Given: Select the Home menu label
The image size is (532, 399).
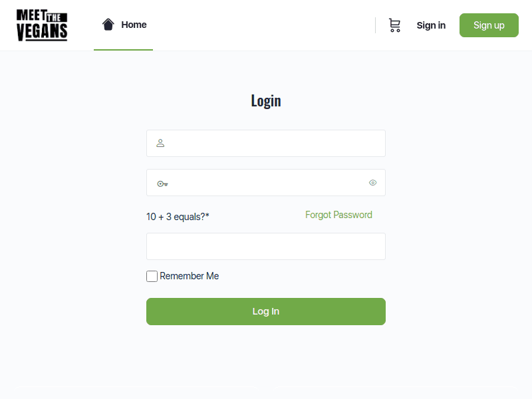Looking at the screenshot, I should tap(134, 25).
